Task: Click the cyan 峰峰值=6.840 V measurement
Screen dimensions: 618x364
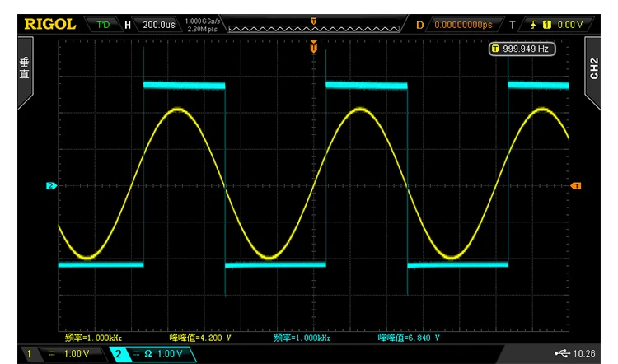Action: click(409, 338)
